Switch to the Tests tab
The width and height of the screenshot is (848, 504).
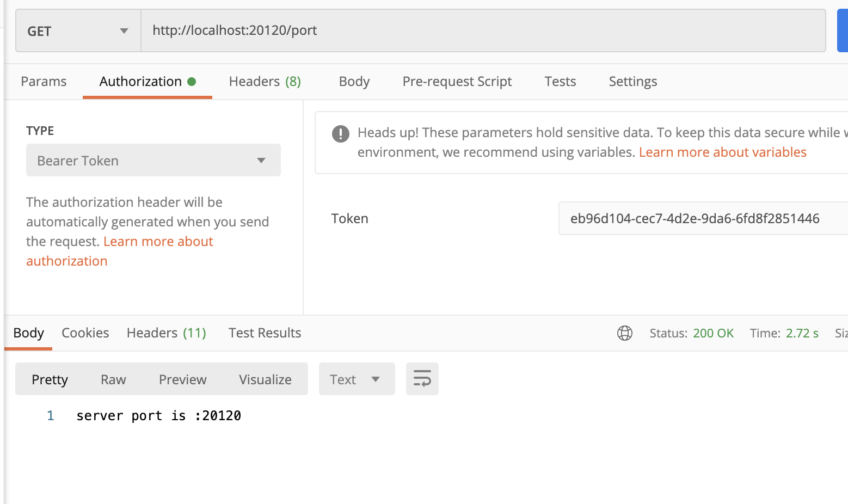coord(560,81)
